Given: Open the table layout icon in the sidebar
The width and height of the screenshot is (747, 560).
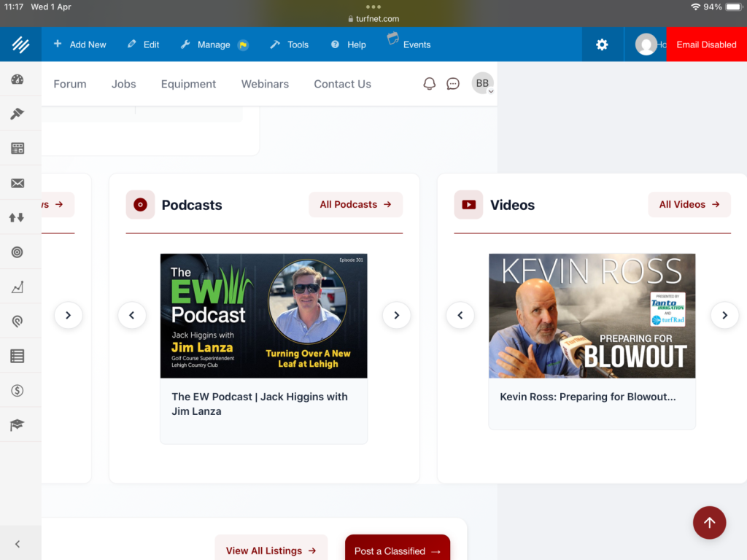Looking at the screenshot, I should point(18,149).
